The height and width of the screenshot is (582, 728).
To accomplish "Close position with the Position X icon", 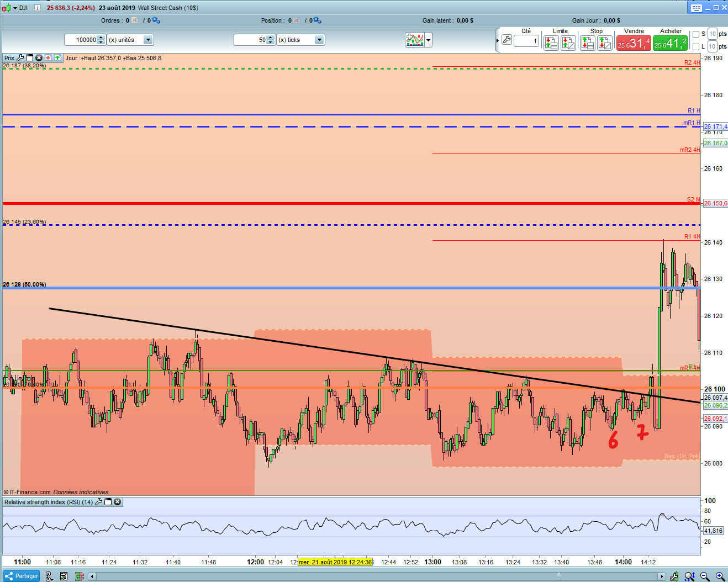I will click(x=297, y=20).
